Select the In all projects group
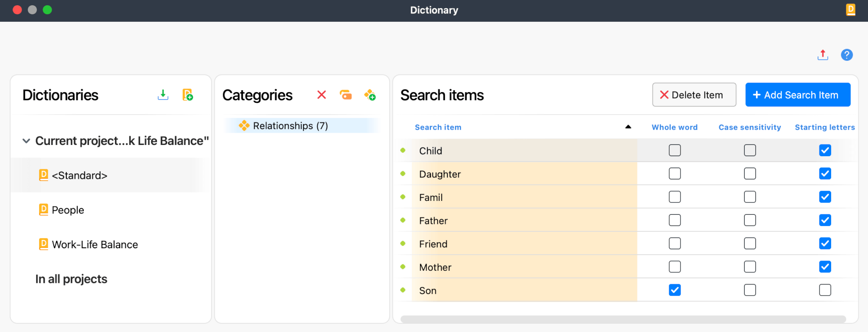 click(71, 279)
